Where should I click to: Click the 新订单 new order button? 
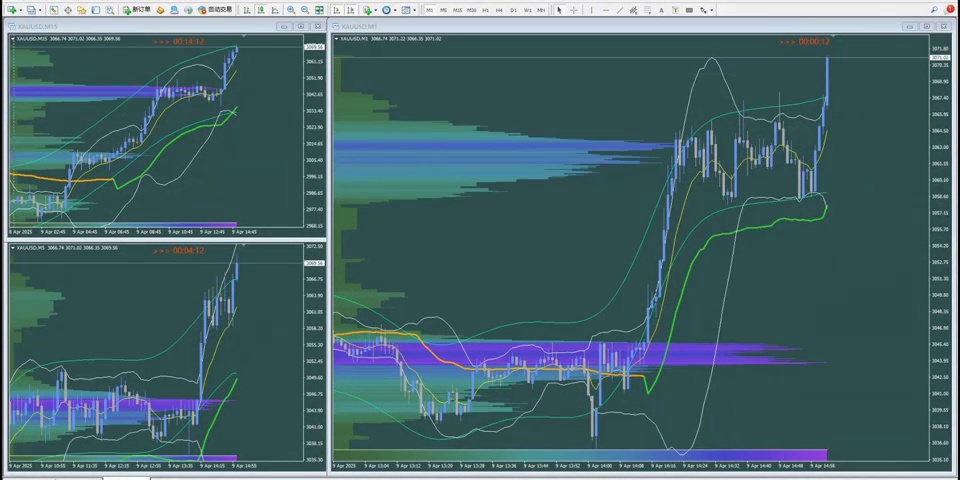tap(137, 10)
